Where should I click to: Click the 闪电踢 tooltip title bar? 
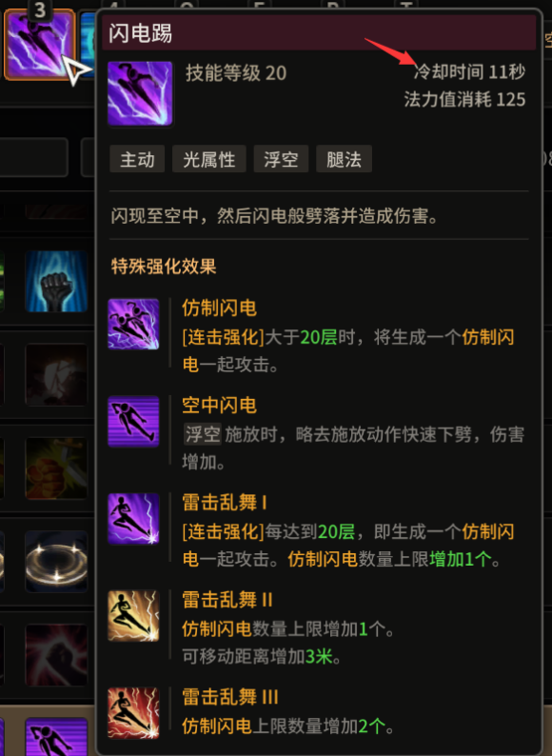tap(319, 32)
